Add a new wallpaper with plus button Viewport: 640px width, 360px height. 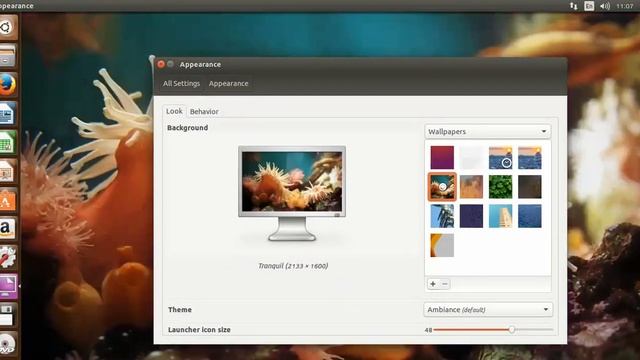tap(433, 284)
